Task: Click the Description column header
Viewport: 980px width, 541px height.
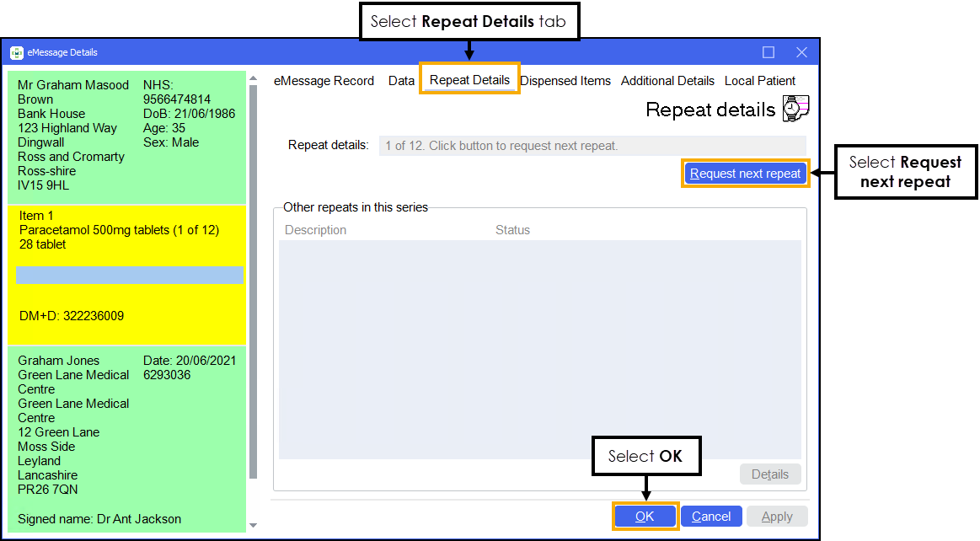Action: [315, 230]
